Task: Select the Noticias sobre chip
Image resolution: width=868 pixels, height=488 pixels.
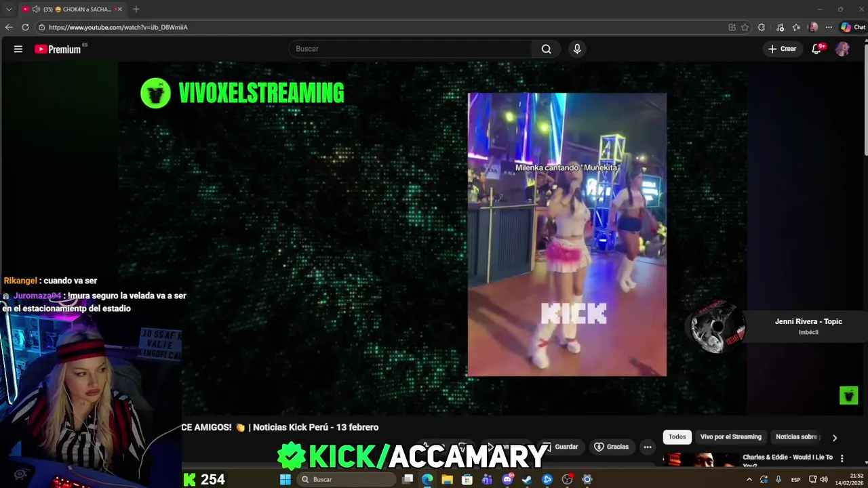Action: pyautogui.click(x=798, y=437)
